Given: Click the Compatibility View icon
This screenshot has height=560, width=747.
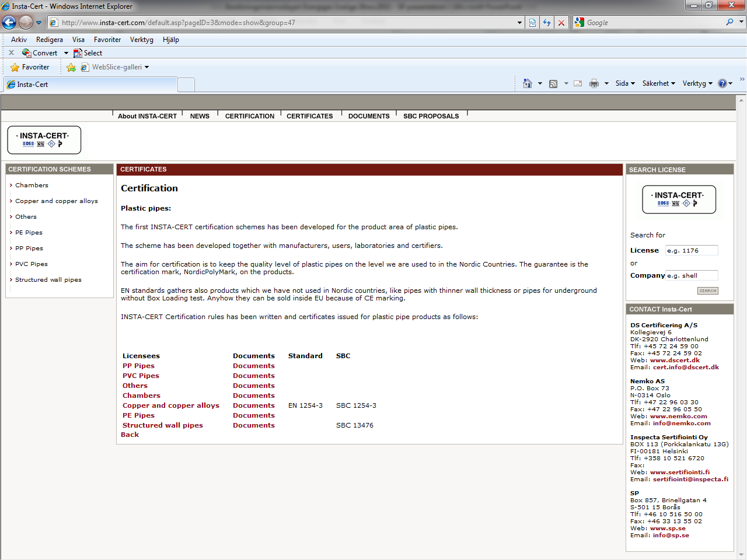Looking at the screenshot, I should pos(533,23).
